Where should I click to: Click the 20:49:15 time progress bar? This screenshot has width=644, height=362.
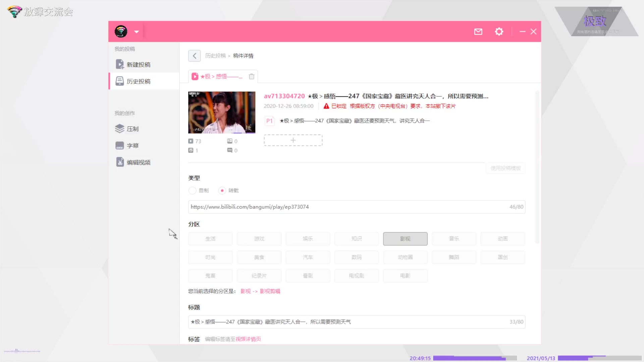[x=475, y=358]
